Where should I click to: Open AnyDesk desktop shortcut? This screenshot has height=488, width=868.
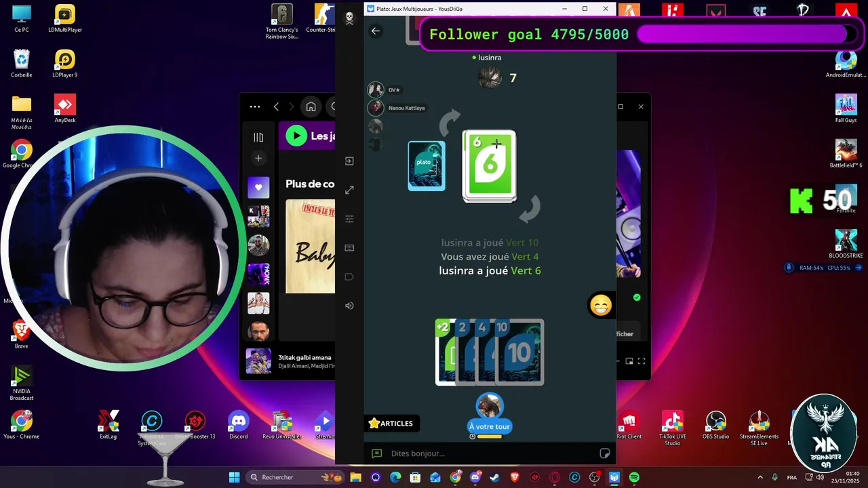click(65, 109)
